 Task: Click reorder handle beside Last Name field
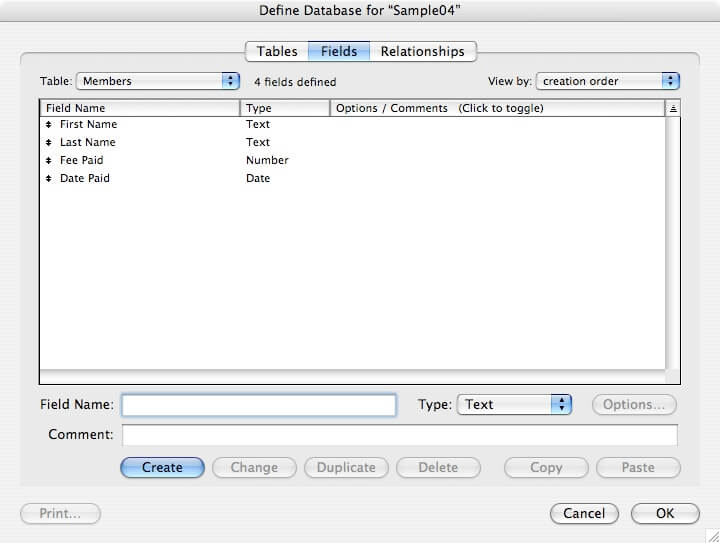(x=48, y=143)
